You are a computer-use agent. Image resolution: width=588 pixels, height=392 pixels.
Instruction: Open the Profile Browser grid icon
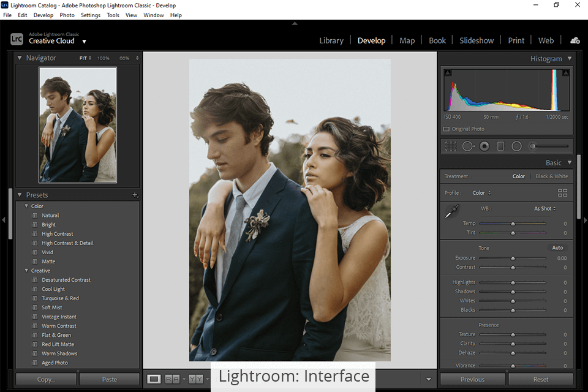pyautogui.click(x=562, y=193)
